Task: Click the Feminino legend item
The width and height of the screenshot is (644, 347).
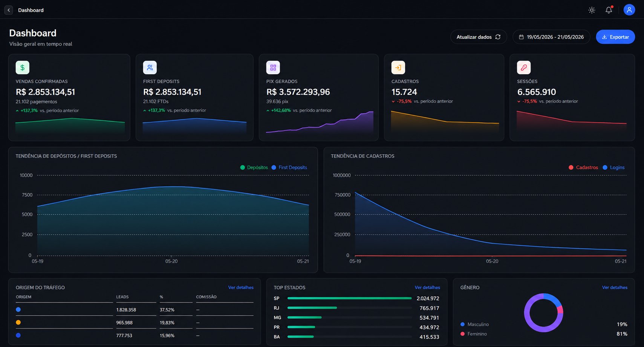Action: click(473, 334)
